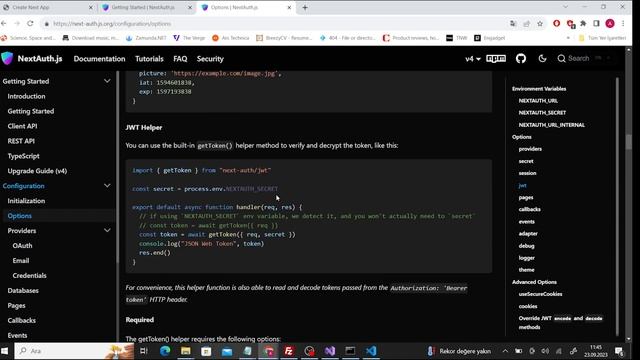Open Task View on the taskbar
The image size is (640, 360).
pyautogui.click(x=144, y=351)
